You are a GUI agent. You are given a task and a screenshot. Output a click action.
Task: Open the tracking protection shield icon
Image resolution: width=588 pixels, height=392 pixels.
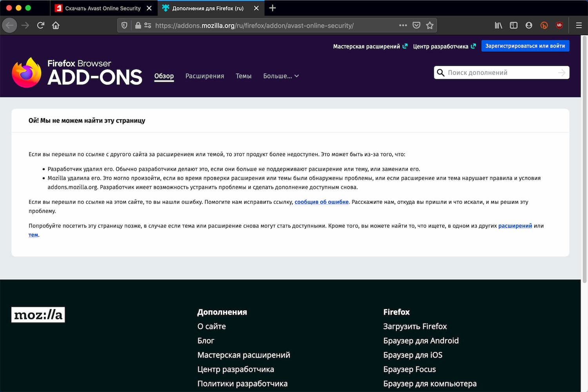pos(124,25)
